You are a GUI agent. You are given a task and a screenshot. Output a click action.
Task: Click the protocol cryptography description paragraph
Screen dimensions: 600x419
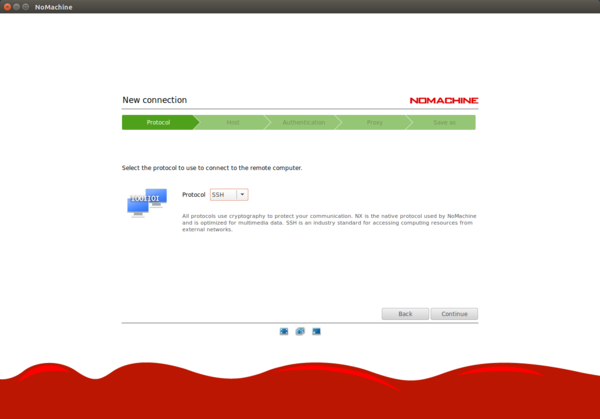coord(328,222)
